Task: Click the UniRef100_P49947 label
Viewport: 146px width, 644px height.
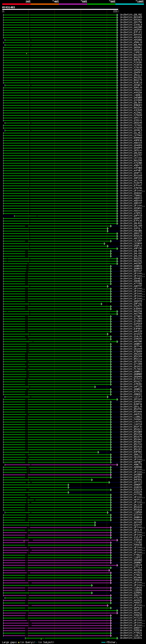Action: pos(131,419)
